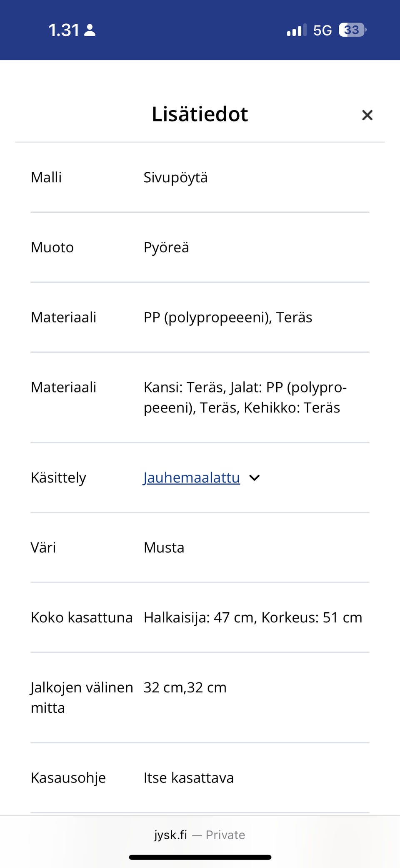Tap the Materiaali label
This screenshot has height=868, width=400.
pos(64,317)
